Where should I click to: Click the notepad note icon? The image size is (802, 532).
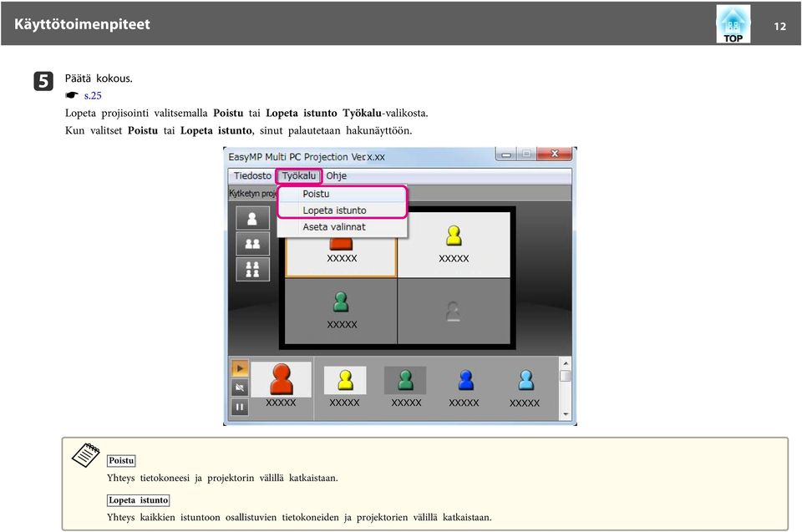point(85,455)
